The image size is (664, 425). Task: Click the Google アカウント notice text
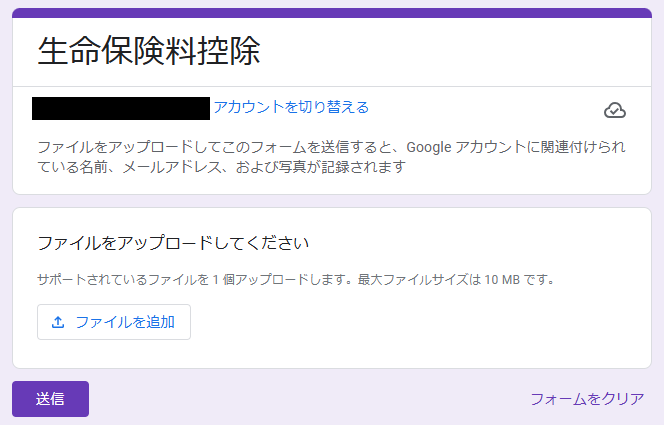[331, 157]
